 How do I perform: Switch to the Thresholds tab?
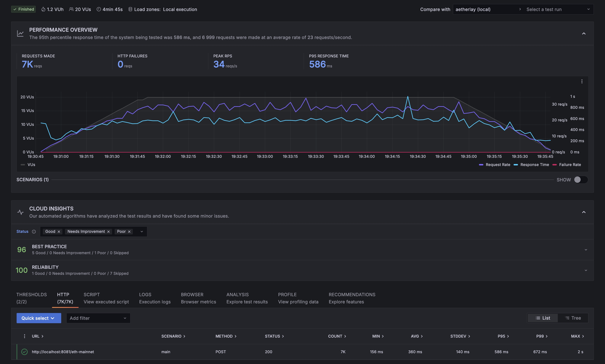click(x=31, y=298)
